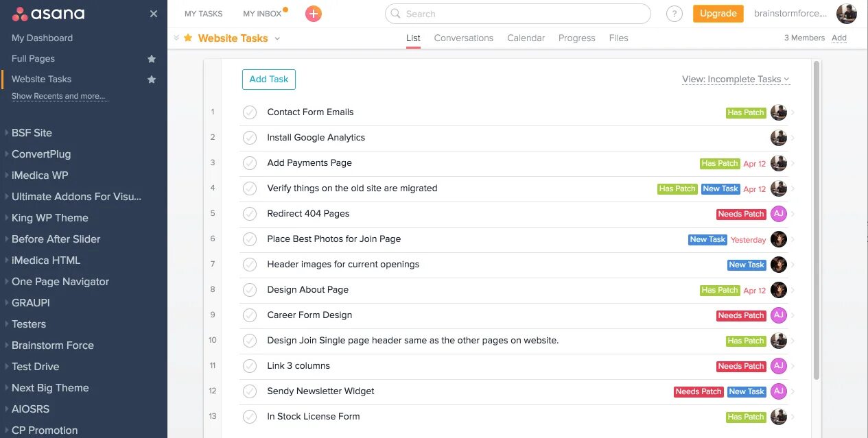Click the red Needs Patch tag on Link 3 columns
This screenshot has height=438, width=868.
tap(740, 366)
